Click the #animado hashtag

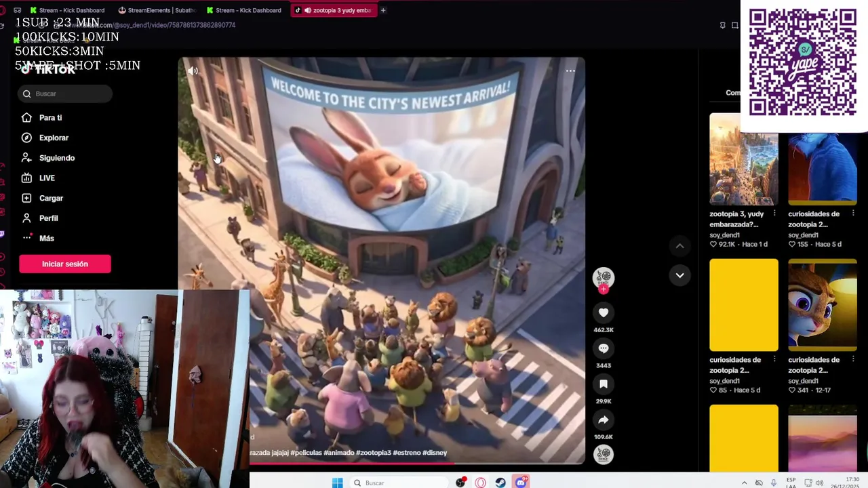(339, 453)
